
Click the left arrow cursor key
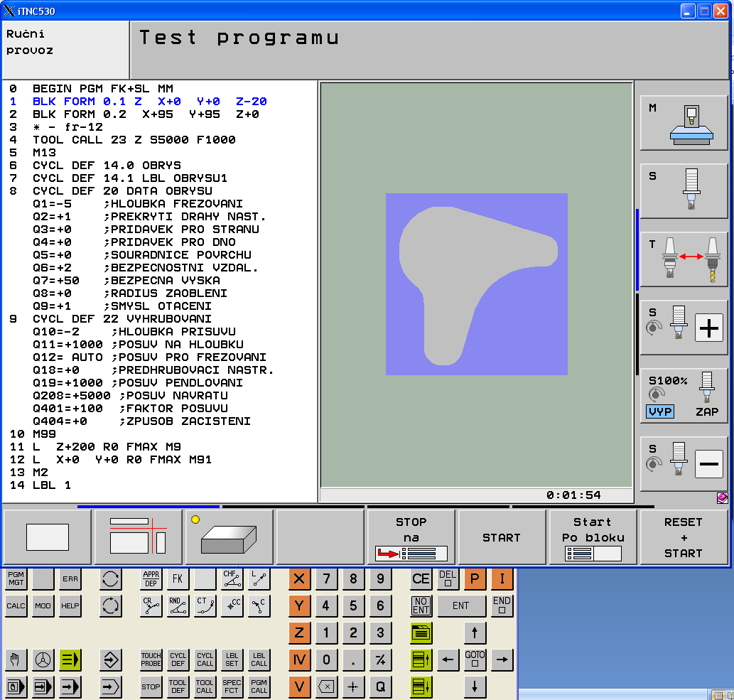coord(448,659)
